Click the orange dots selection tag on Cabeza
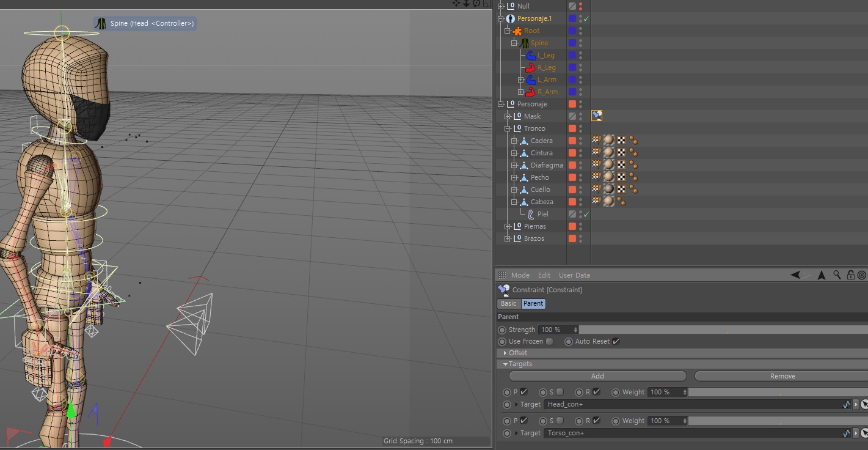 [621, 201]
